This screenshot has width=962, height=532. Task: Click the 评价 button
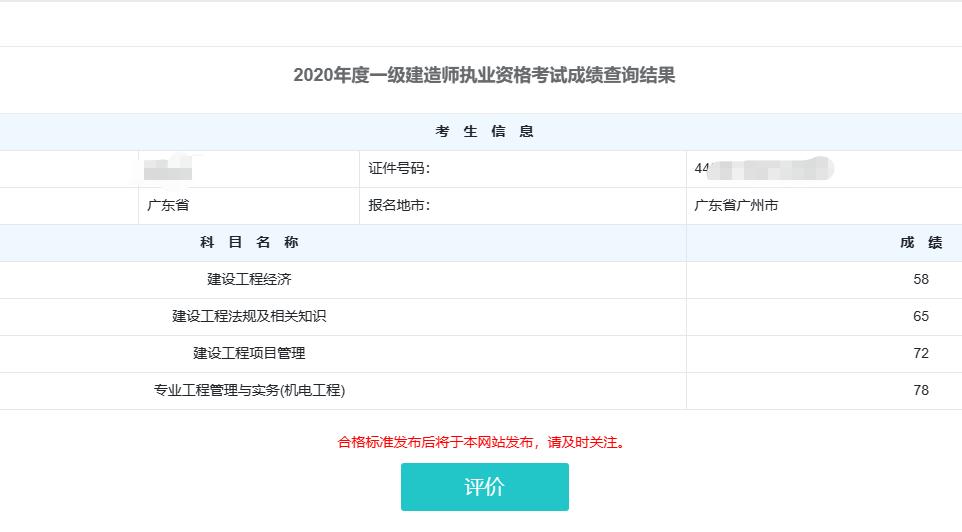pos(485,487)
